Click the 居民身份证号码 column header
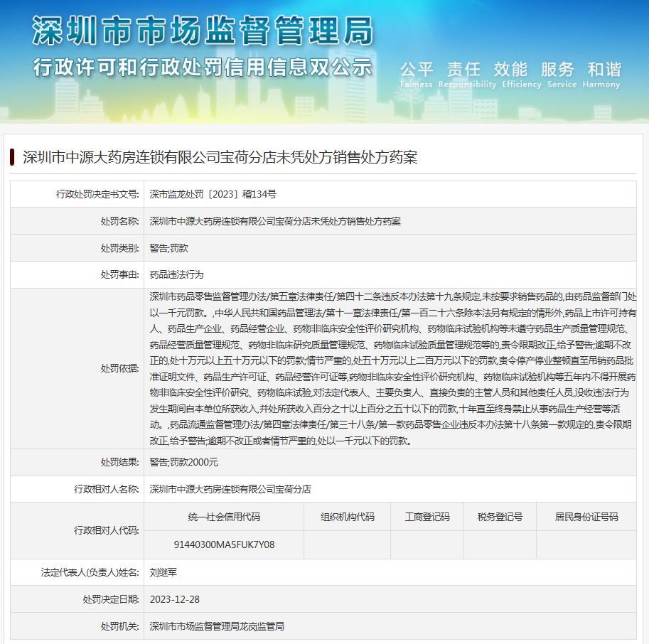The width and height of the screenshot is (649, 644). [x=586, y=517]
